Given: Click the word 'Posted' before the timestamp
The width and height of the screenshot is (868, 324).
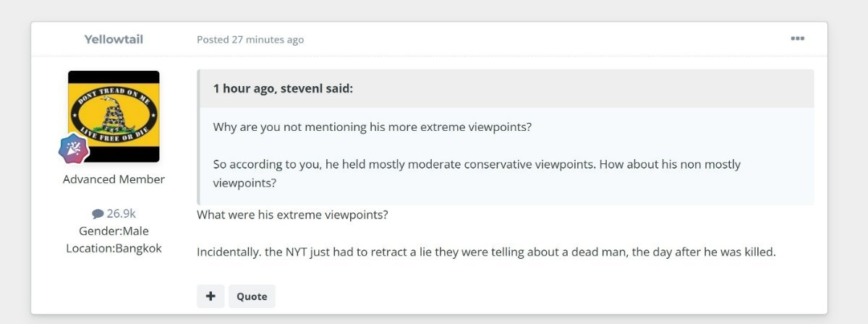Looking at the screenshot, I should point(213,40).
